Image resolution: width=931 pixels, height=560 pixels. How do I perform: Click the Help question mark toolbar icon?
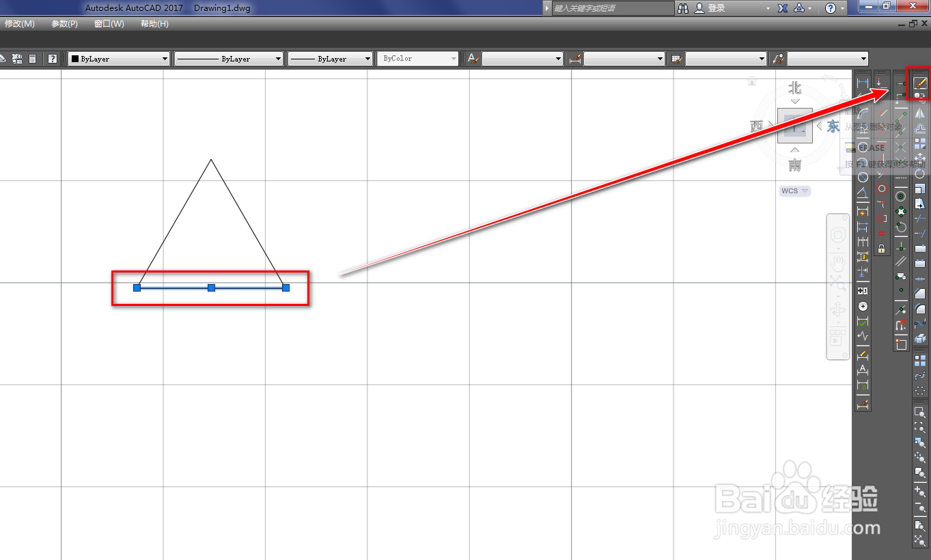[x=53, y=59]
